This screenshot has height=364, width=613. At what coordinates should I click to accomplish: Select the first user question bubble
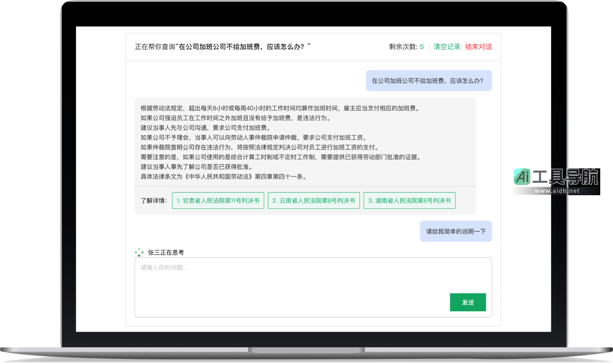[x=428, y=81]
